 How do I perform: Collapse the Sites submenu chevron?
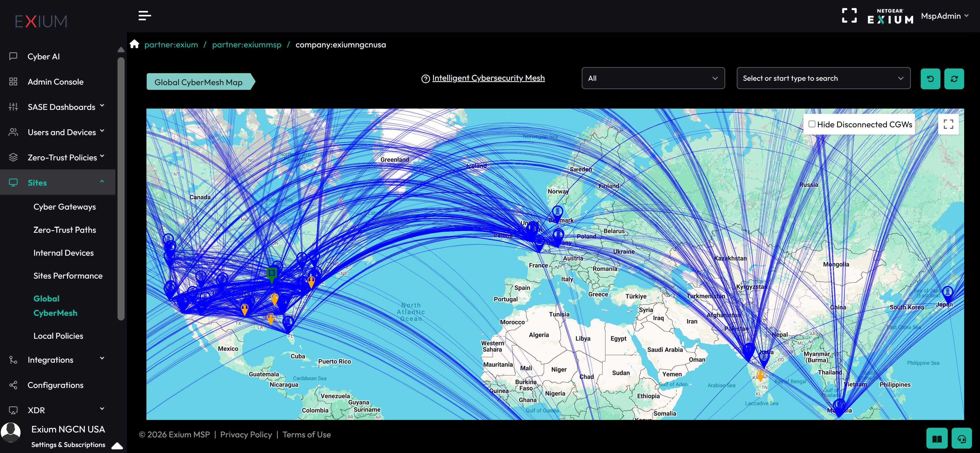[102, 181]
